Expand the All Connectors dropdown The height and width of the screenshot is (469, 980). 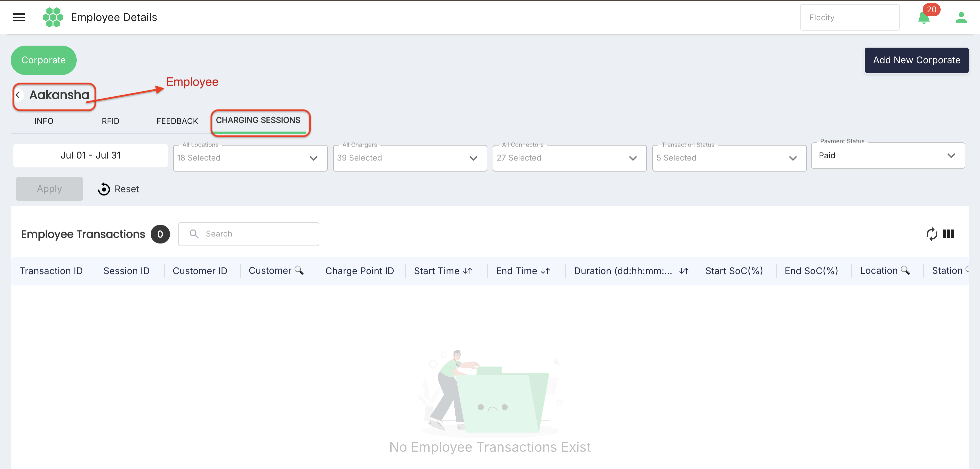(x=570, y=158)
